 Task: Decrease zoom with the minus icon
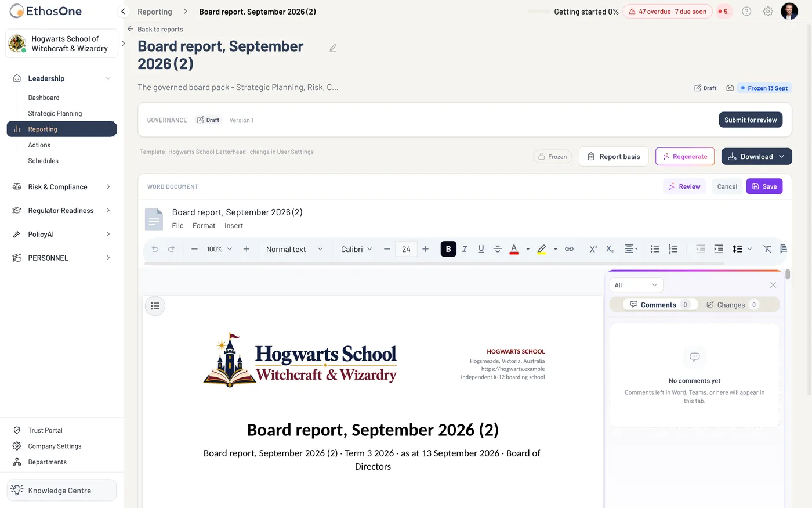[x=194, y=249]
